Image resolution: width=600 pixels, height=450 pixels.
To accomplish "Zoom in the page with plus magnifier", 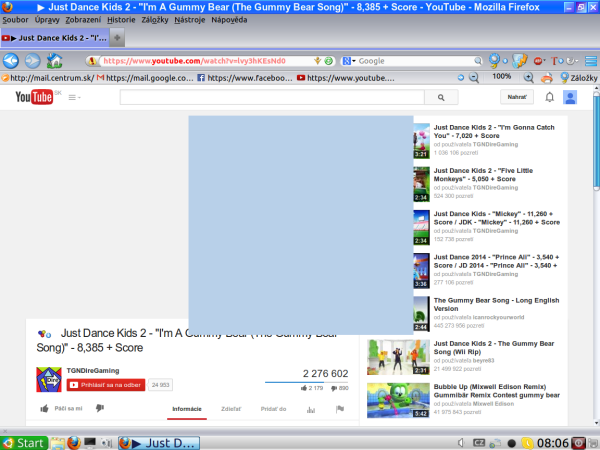I will click(x=528, y=78).
